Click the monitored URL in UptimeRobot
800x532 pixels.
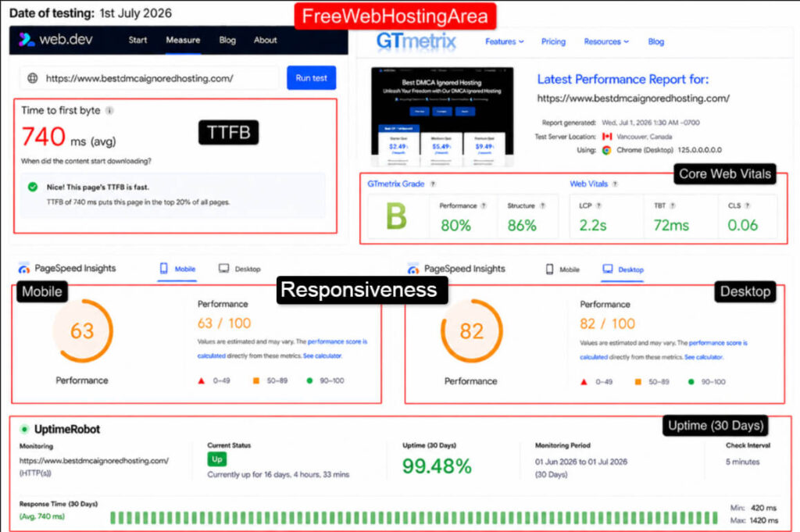(x=94, y=461)
